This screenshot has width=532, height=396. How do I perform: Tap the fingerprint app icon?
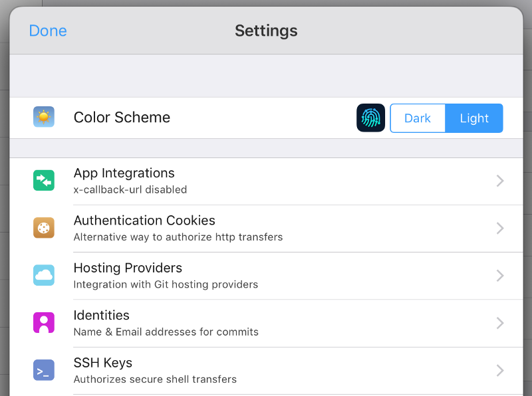tap(370, 118)
